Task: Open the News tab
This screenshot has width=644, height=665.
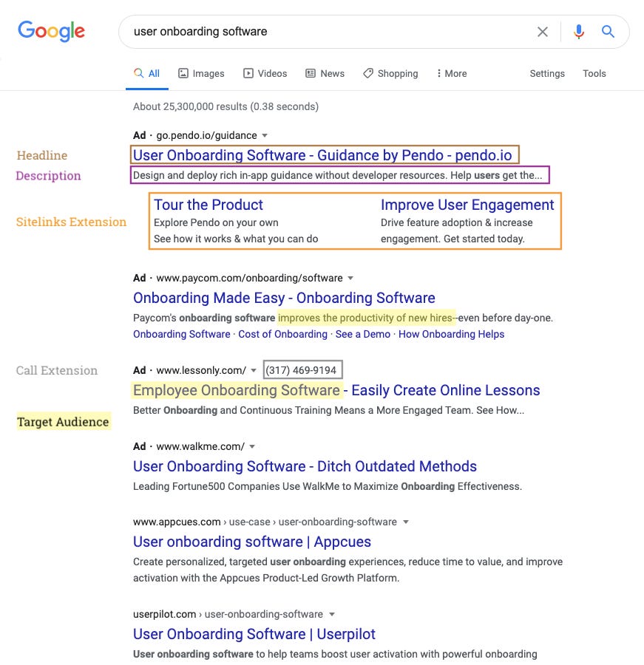Action: tap(325, 73)
